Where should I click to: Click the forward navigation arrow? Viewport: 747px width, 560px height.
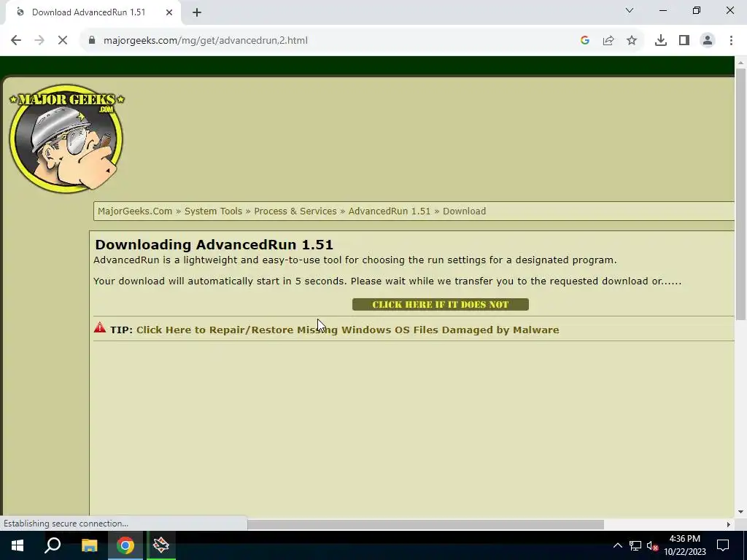[39, 41]
